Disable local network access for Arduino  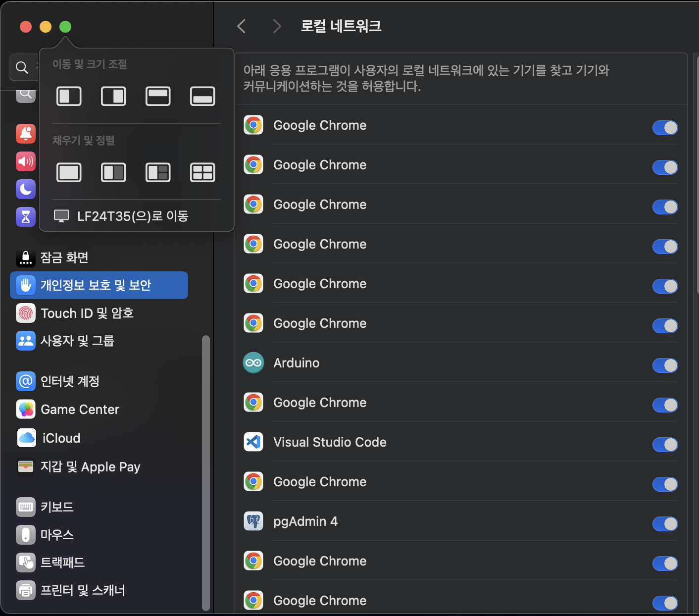[x=664, y=365]
